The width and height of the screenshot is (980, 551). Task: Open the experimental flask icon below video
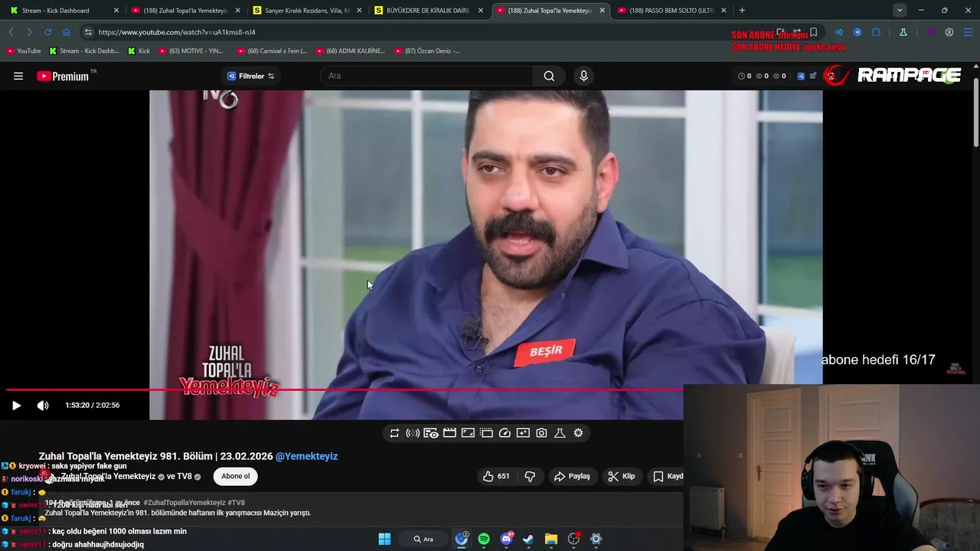point(560,433)
